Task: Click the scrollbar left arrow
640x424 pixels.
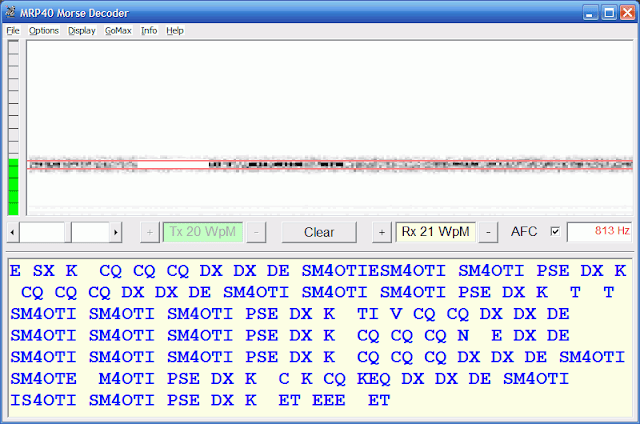Action: [x=13, y=232]
